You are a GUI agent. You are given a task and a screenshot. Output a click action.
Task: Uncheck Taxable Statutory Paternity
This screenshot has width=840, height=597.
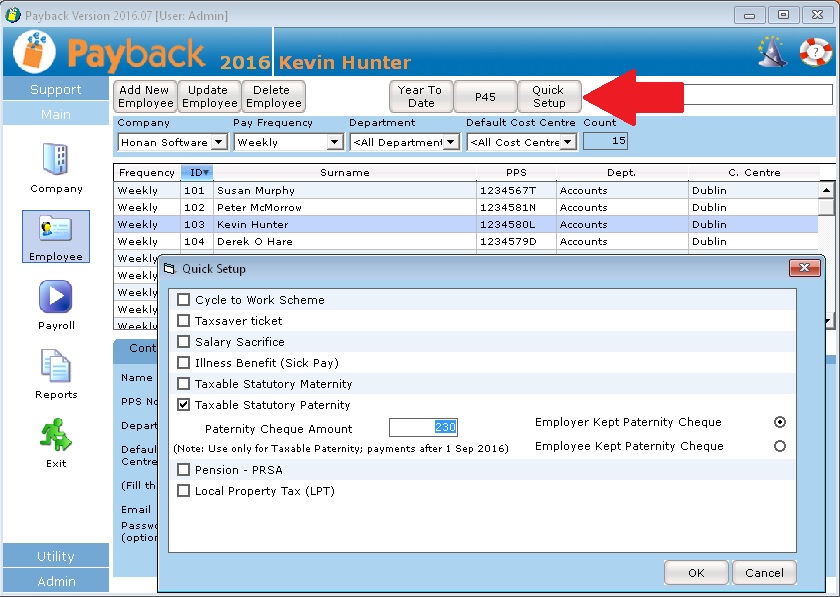click(184, 405)
